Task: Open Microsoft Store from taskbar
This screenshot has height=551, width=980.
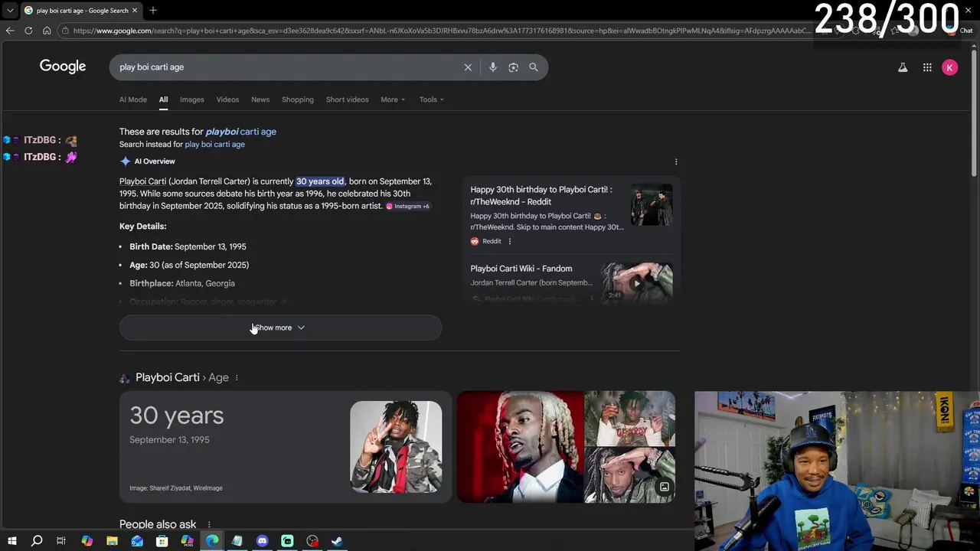Action: 162,541
